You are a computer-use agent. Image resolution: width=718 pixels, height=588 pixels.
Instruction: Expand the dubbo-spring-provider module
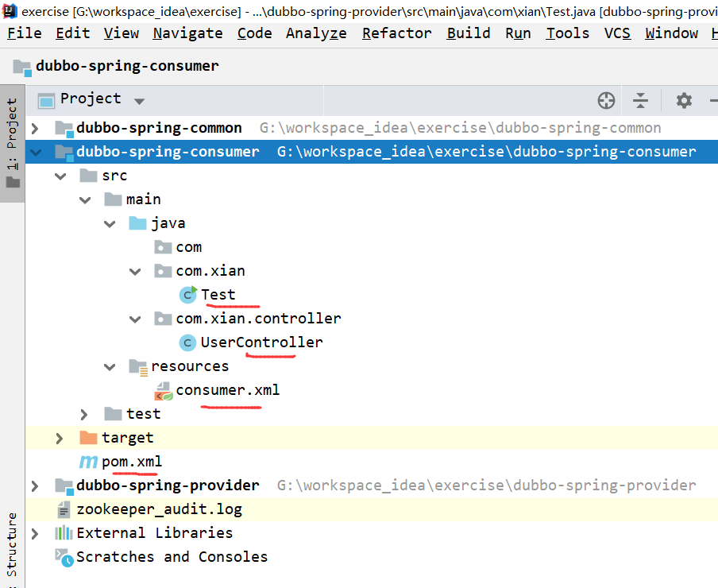35,485
